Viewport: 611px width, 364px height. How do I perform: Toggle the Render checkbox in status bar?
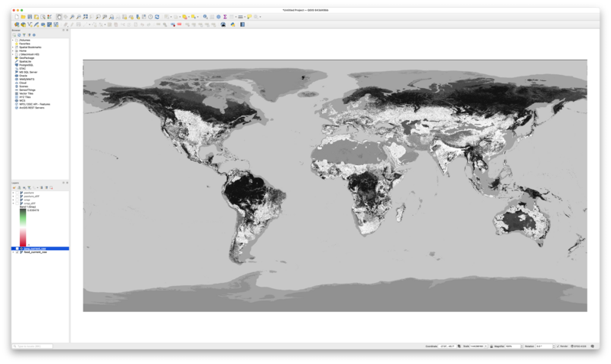[x=559, y=346]
